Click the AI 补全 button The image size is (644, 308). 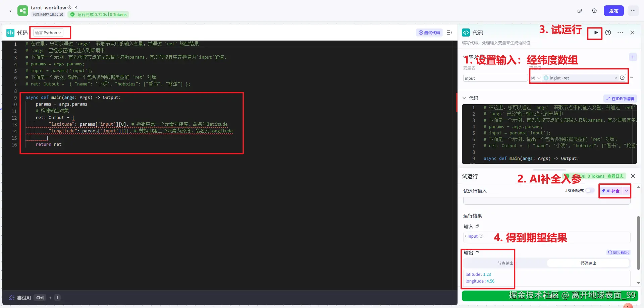[x=611, y=191]
